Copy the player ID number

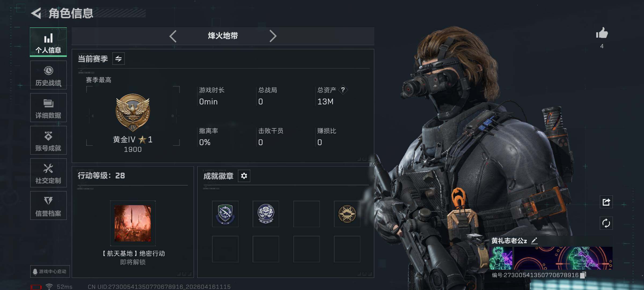pyautogui.click(x=583, y=275)
